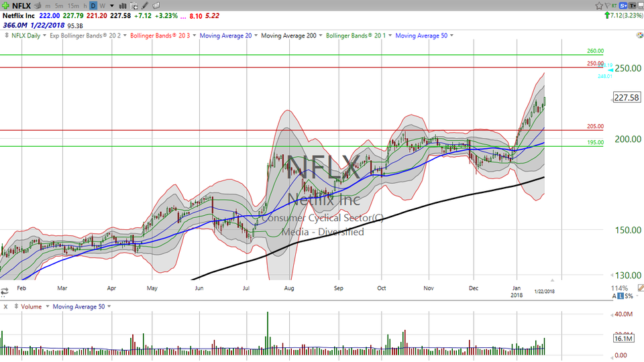Click the star favorite icon
The width and height of the screenshot is (644, 362).
599,5
